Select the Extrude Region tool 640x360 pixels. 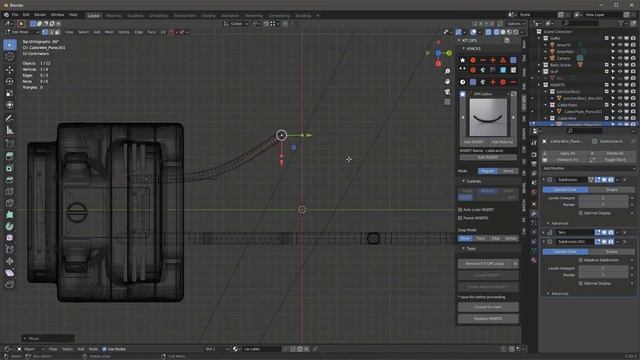(10, 156)
